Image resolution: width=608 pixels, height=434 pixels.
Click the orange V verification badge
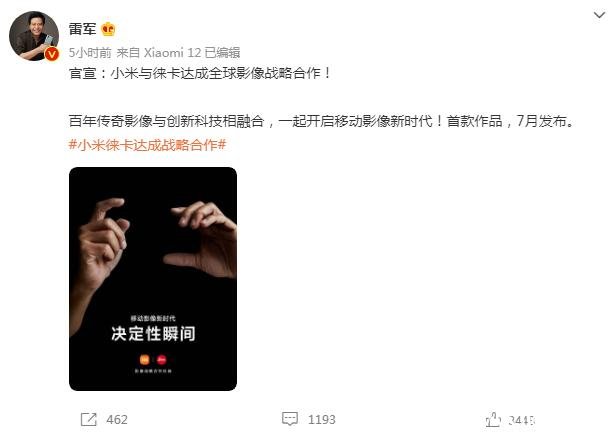(51, 54)
